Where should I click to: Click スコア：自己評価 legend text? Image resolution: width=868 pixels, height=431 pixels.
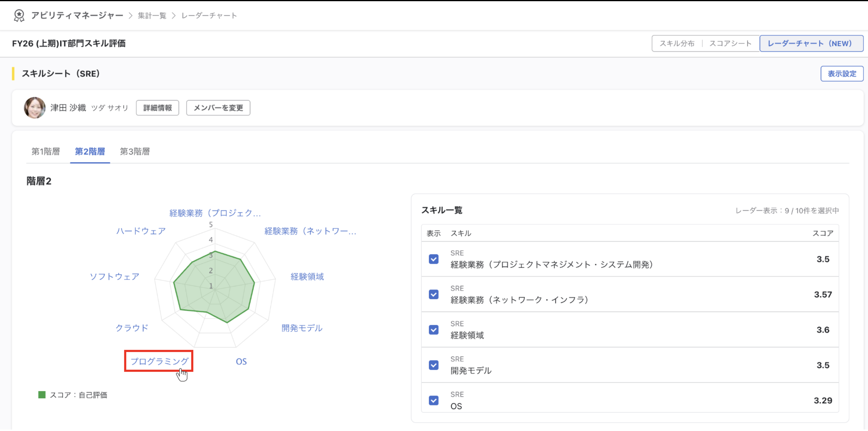78,395
